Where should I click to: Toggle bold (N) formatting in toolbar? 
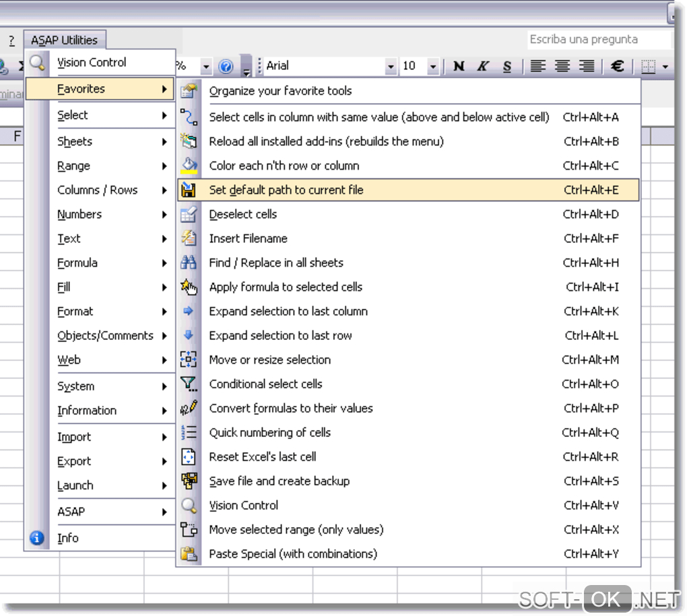pyautogui.click(x=459, y=66)
